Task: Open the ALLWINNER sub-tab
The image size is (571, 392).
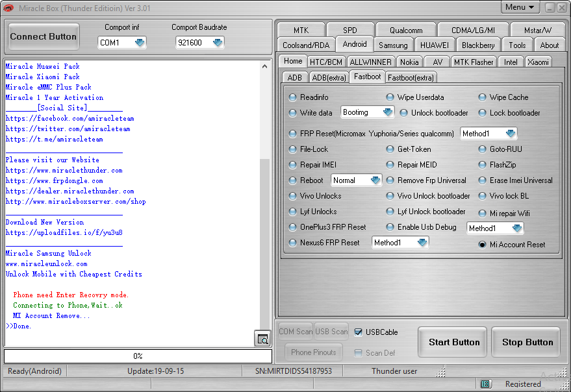Action: tap(370, 62)
